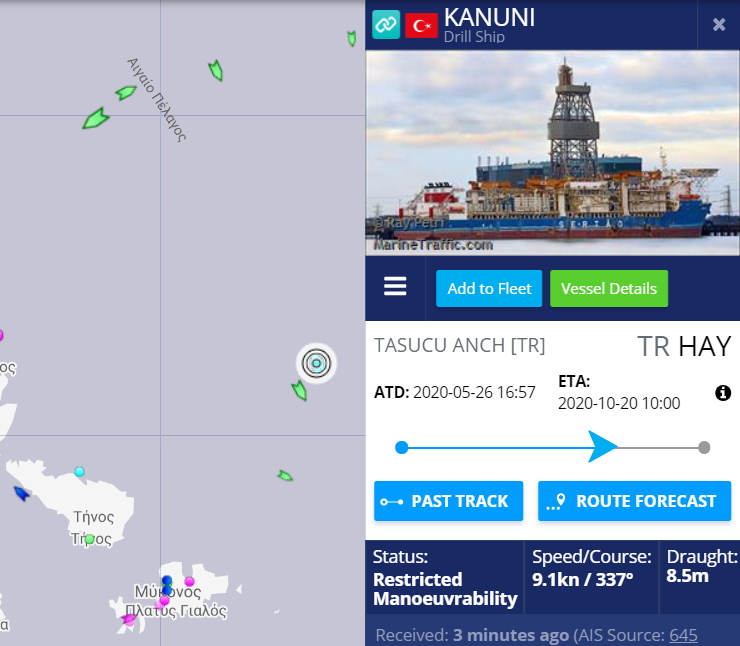The width and height of the screenshot is (740, 646).
Task: Open the KANUNI drill ship photo
Action: [553, 153]
